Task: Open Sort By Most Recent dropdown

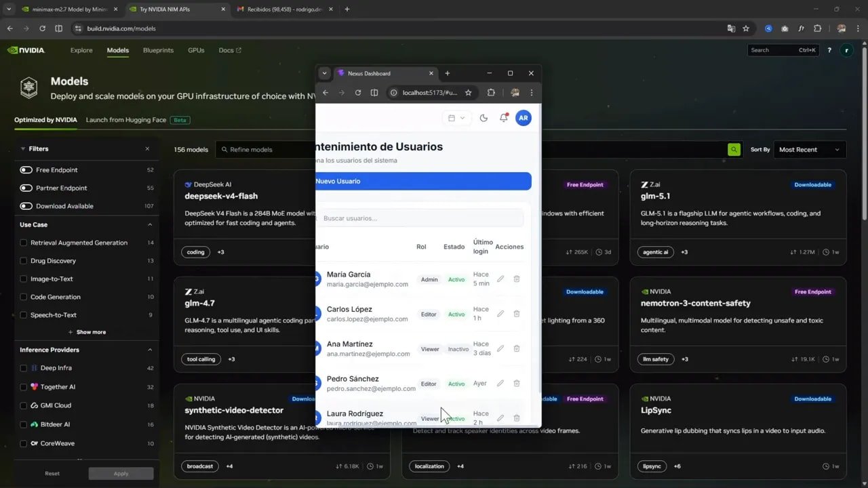Action: 810,150
